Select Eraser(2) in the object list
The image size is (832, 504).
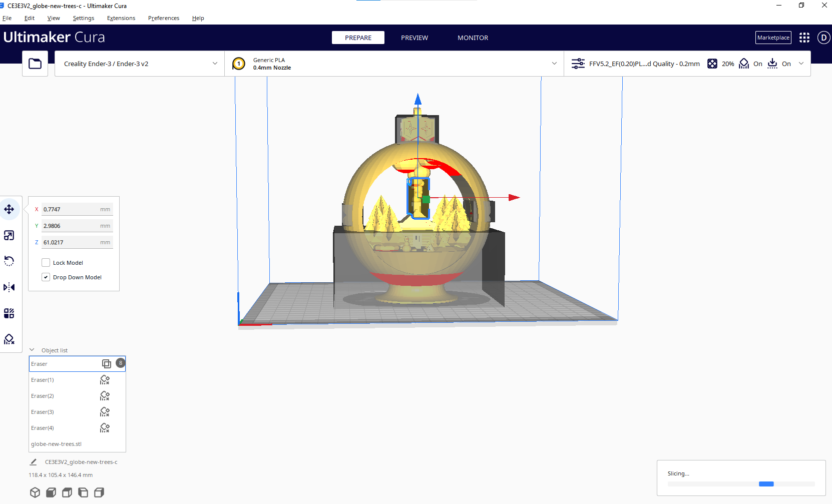pos(77,396)
